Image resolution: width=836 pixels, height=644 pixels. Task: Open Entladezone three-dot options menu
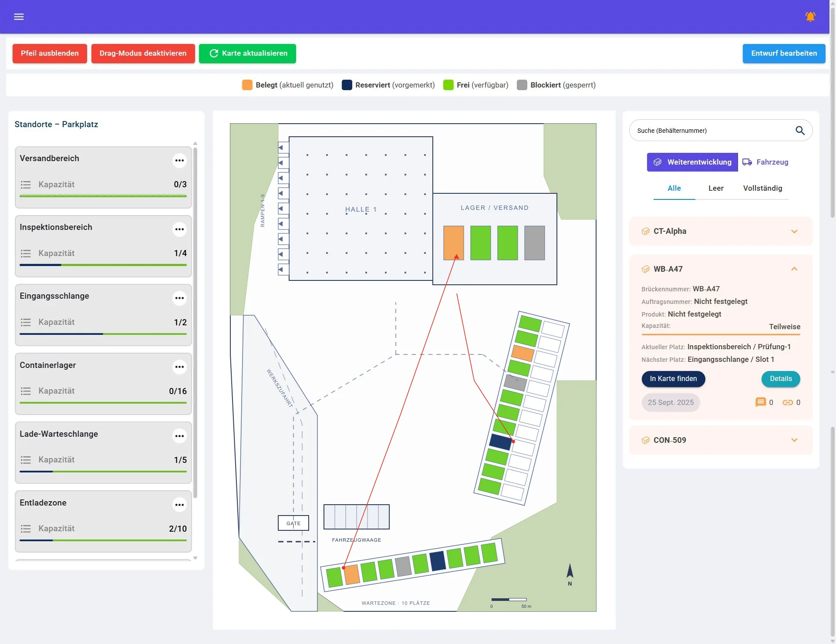(179, 505)
